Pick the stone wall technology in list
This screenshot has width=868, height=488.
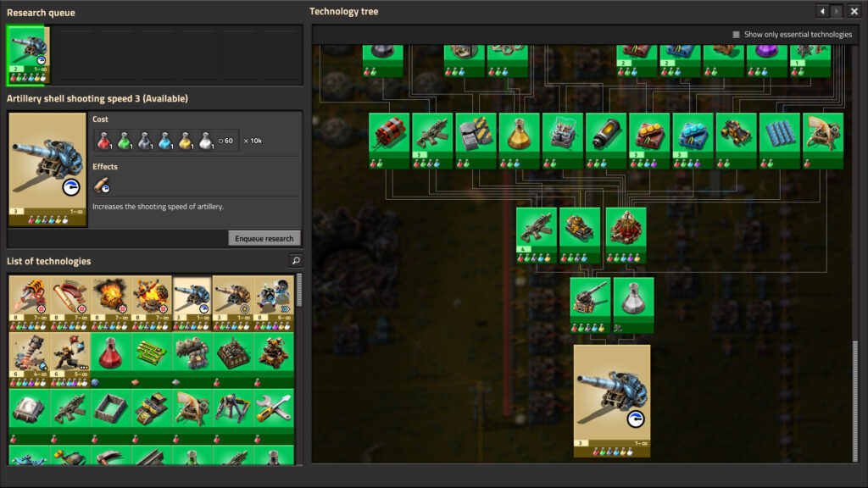110,412
